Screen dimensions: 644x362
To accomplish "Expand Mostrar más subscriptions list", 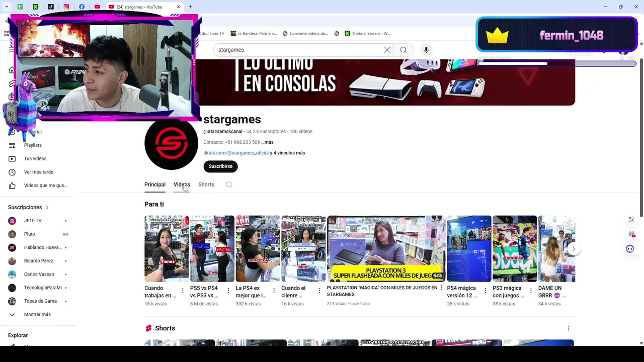I will [x=38, y=315].
